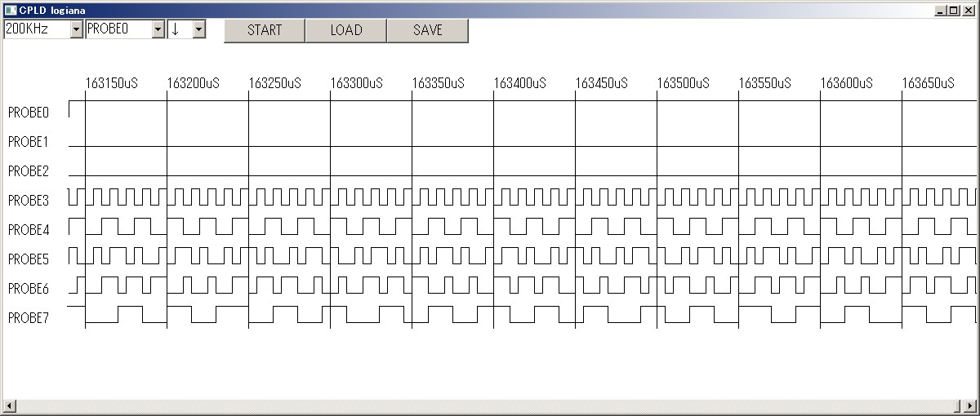The height and width of the screenshot is (416, 980).
Task: Click the 163550uS time marker
Action: (x=765, y=83)
